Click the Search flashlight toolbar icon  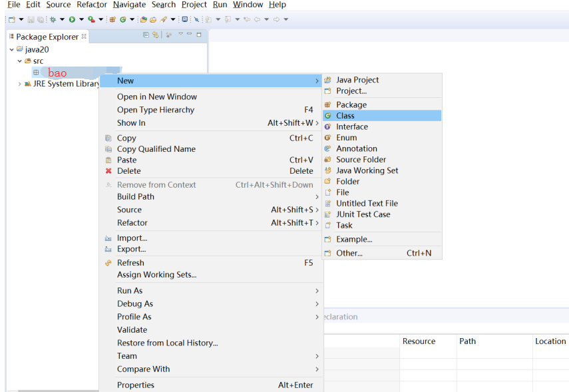tap(164, 19)
